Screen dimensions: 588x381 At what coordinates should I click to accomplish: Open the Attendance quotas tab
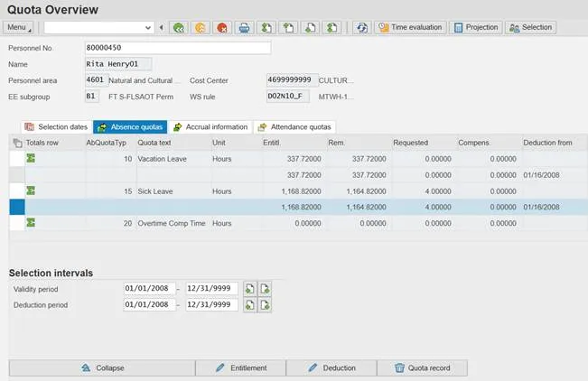[x=294, y=127]
